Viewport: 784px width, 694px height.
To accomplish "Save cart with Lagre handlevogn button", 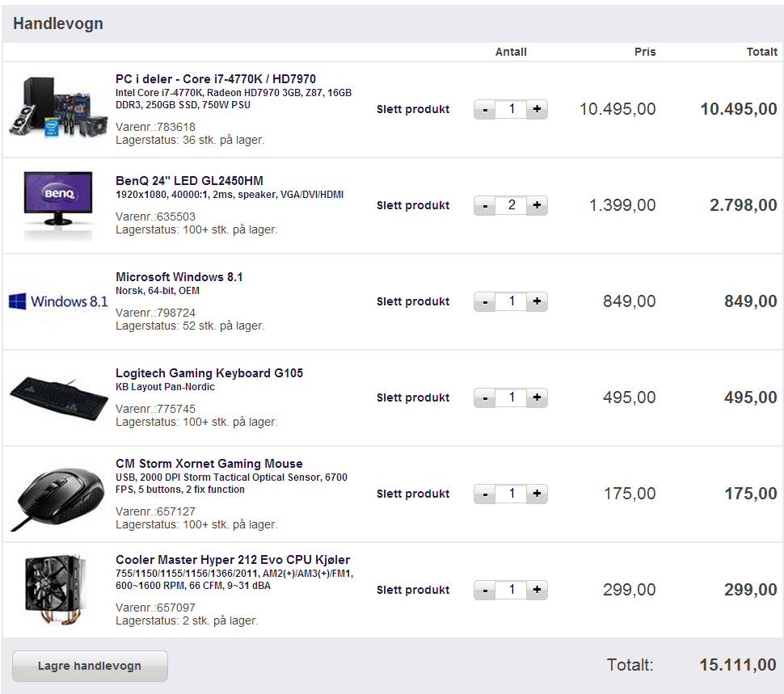I will (90, 666).
